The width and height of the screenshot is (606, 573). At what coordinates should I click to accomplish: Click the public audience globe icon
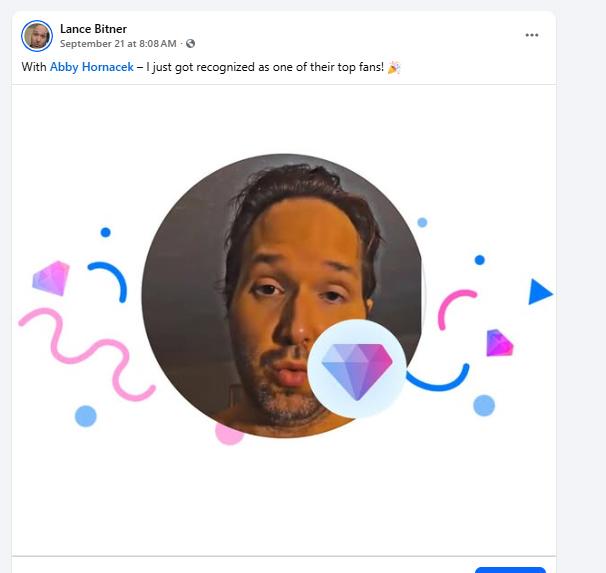coord(191,44)
